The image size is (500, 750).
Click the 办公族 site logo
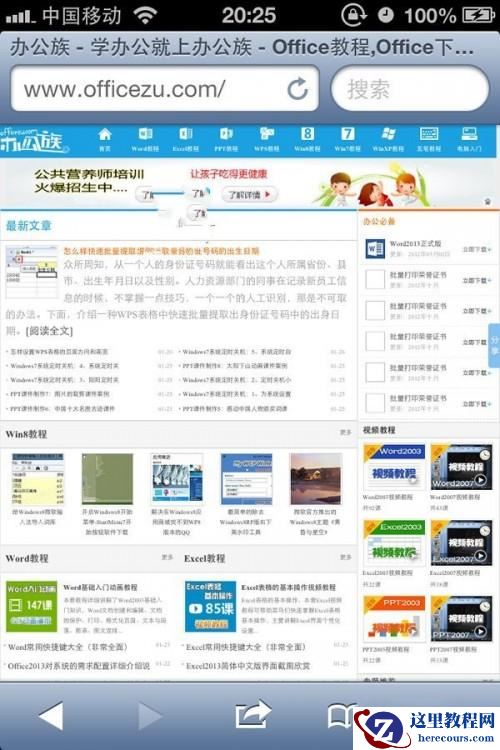(x=33, y=140)
